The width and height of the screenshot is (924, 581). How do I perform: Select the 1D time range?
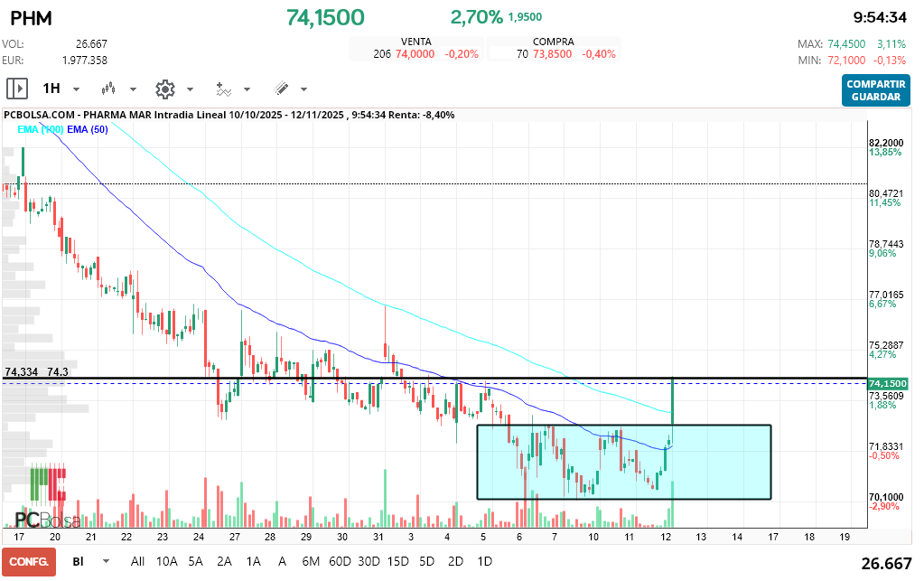coord(484,561)
